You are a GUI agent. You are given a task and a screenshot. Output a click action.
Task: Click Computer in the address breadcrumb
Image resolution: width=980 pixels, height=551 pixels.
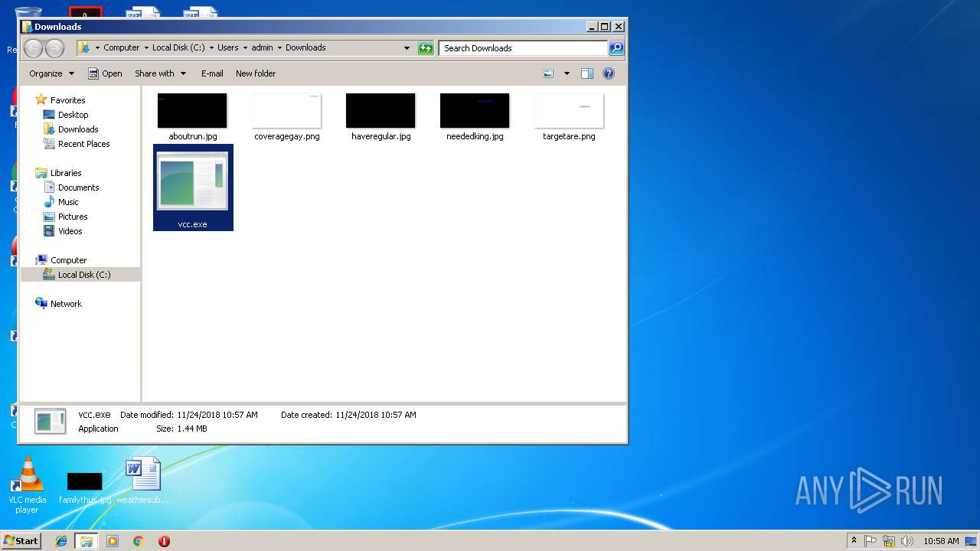(122, 47)
